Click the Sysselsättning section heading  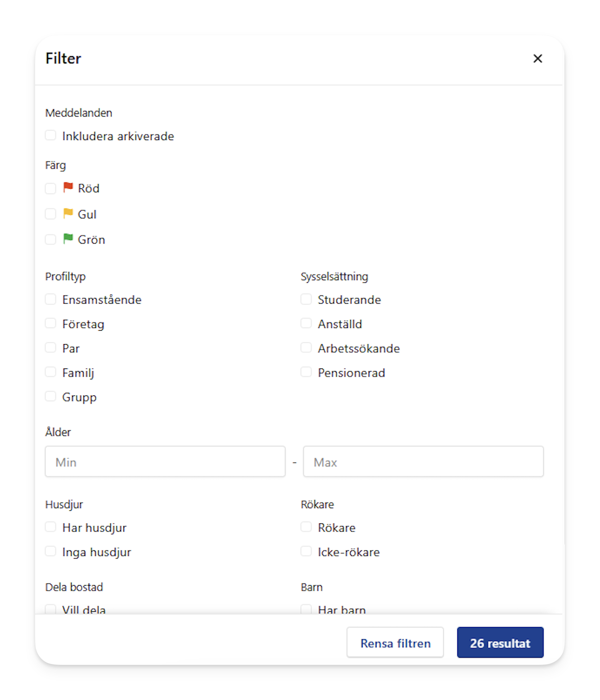click(334, 277)
